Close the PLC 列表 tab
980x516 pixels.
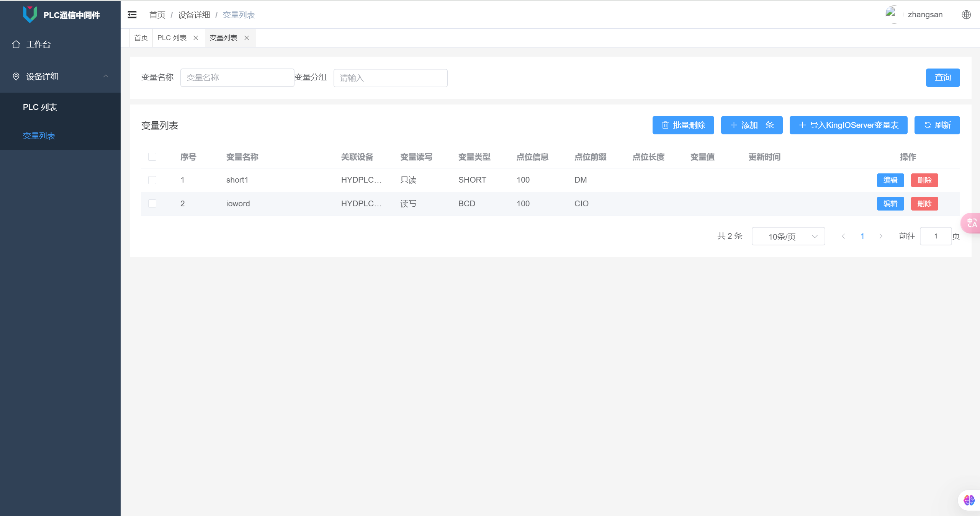pyautogui.click(x=196, y=38)
